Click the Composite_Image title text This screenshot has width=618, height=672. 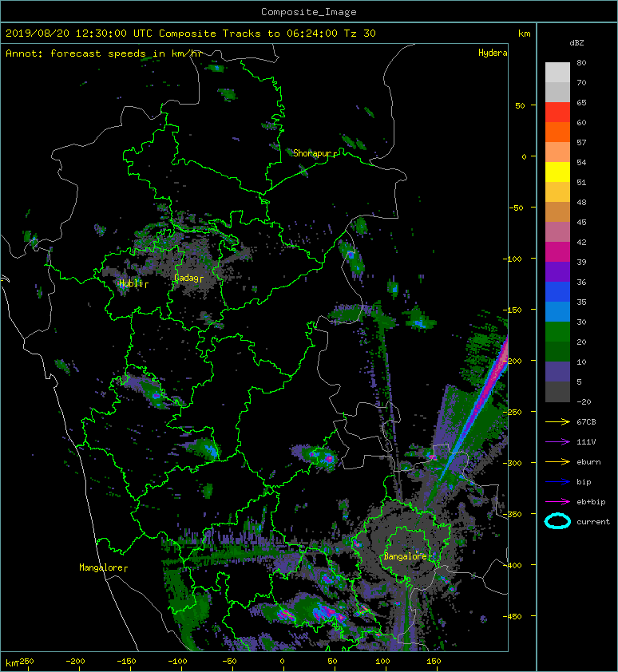[309, 12]
